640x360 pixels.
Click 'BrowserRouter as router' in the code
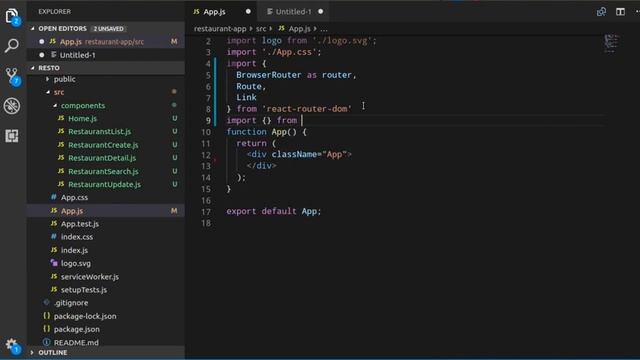tap(294, 75)
